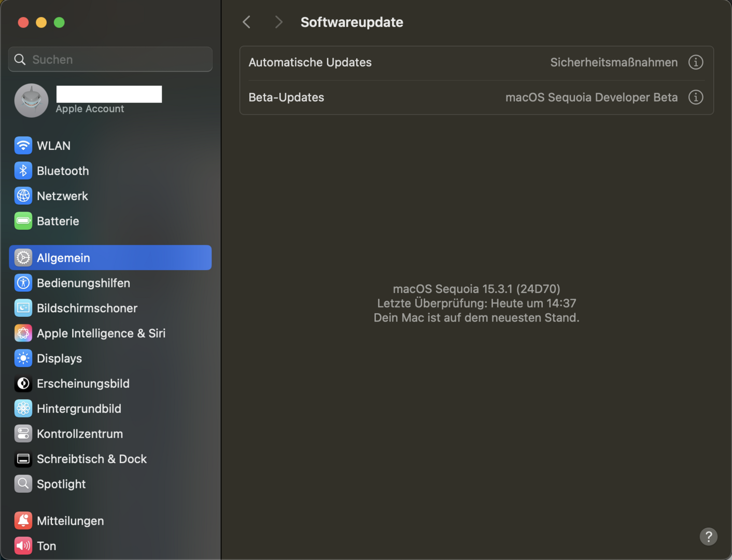Select Netzwerk in the sidebar

coord(110,196)
